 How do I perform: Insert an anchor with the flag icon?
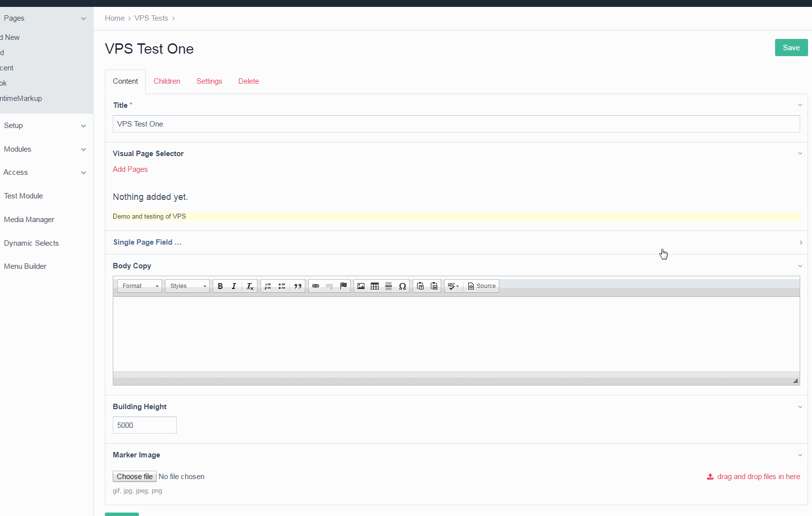click(x=344, y=286)
